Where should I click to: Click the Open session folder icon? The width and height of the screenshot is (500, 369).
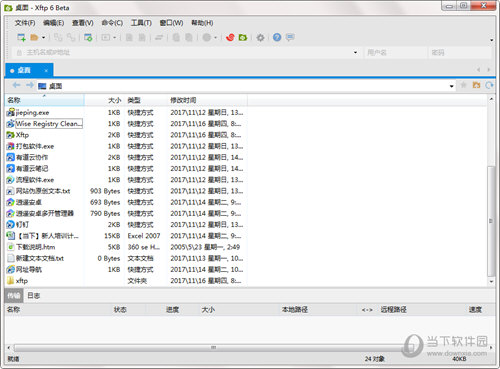34,37
